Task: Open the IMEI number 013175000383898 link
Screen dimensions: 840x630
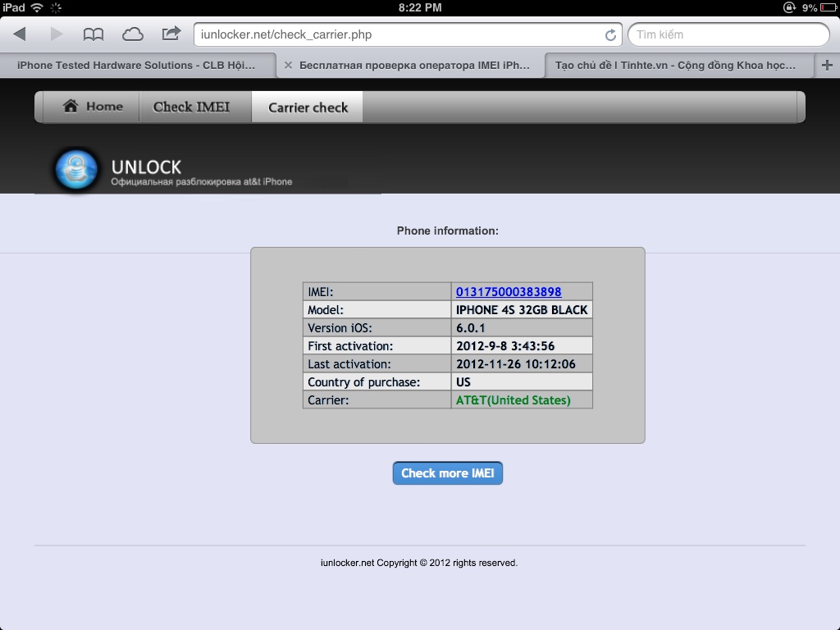Action: (x=509, y=292)
